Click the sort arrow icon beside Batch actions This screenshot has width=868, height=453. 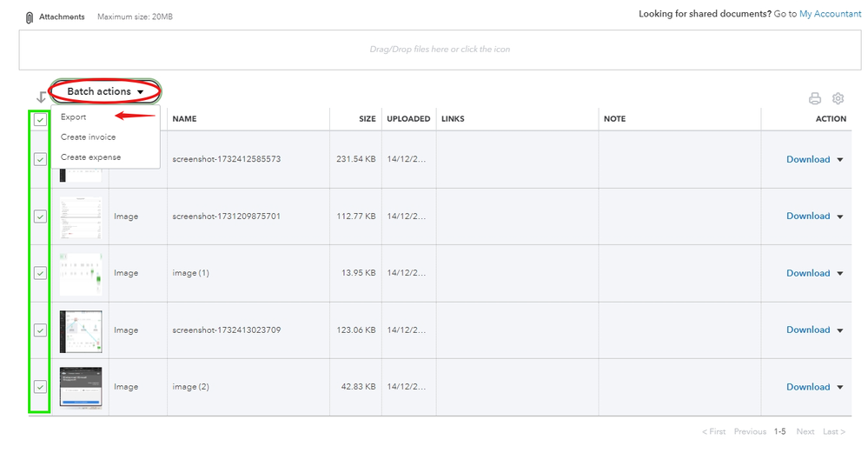tap(40, 97)
